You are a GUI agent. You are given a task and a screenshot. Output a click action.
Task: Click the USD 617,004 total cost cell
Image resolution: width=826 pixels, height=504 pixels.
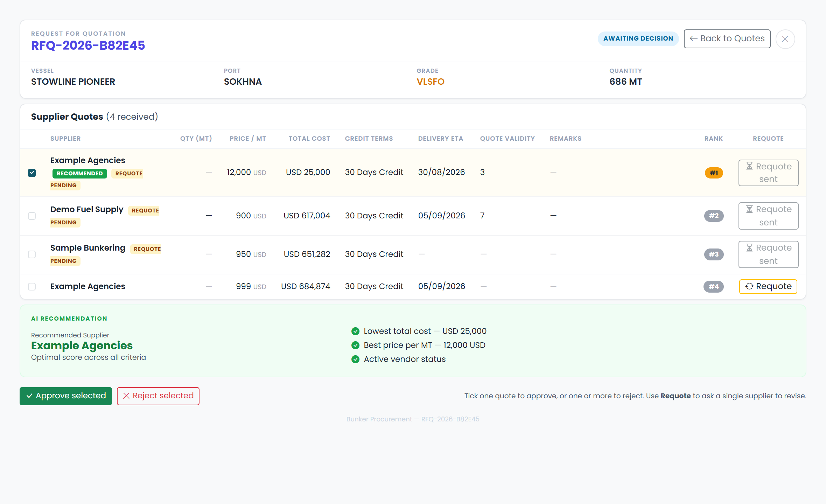click(307, 216)
